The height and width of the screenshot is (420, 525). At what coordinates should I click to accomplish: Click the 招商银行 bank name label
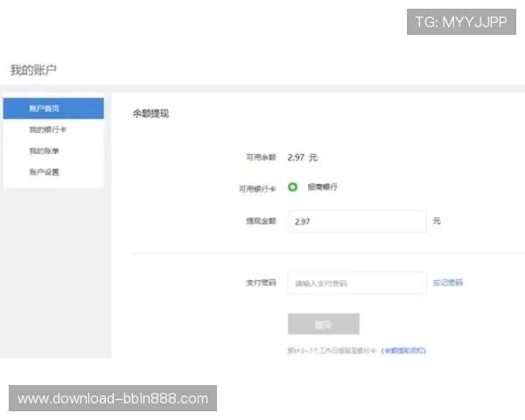(x=322, y=187)
